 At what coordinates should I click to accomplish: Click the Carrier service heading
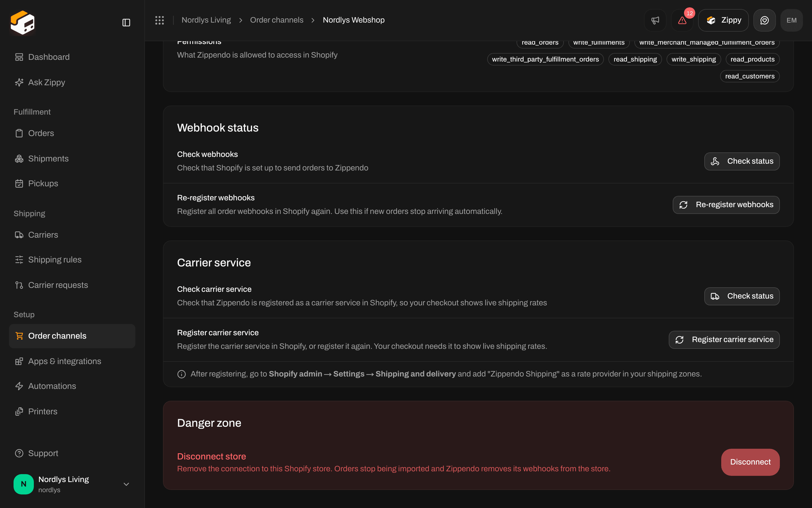(214, 263)
